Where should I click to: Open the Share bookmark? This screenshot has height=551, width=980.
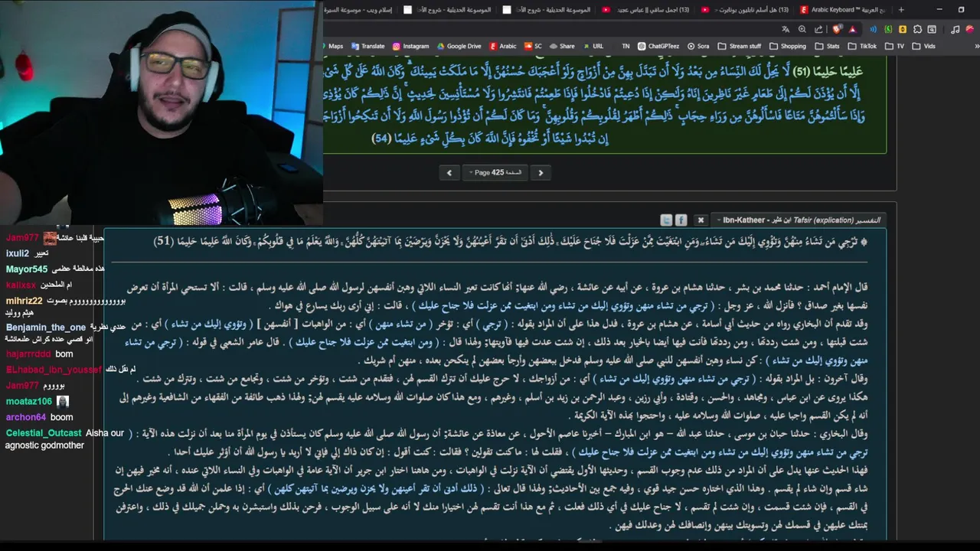[561, 46]
